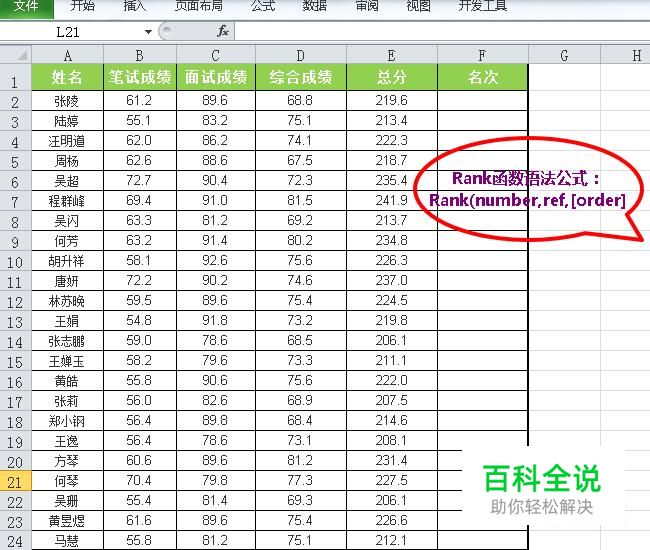Click the 名次 header cell
The width and height of the screenshot is (650, 550).
(x=482, y=77)
